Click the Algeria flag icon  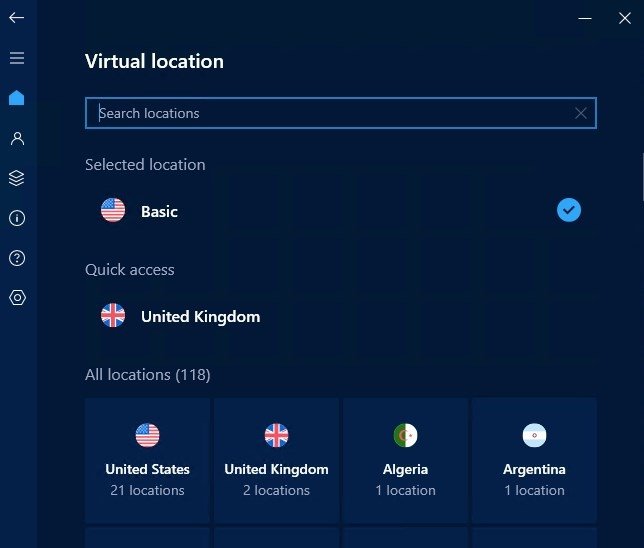[405, 435]
